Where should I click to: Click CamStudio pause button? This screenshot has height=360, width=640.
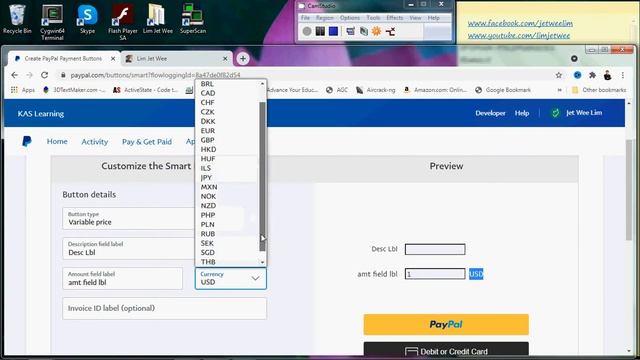[x=320, y=31]
